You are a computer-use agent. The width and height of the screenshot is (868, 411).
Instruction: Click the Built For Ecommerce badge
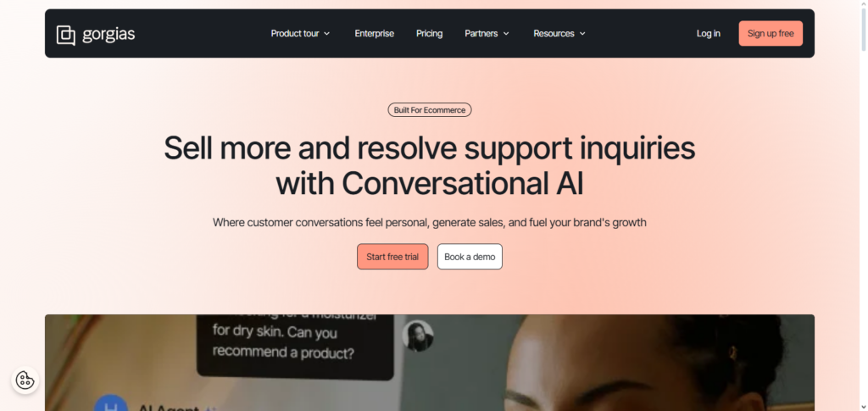pyautogui.click(x=430, y=110)
